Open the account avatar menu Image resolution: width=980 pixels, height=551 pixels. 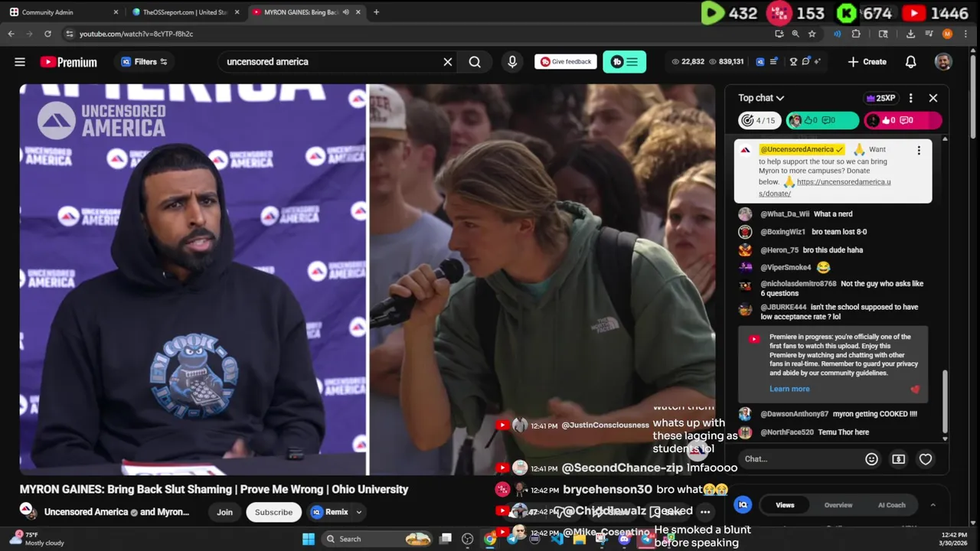[x=943, y=62]
